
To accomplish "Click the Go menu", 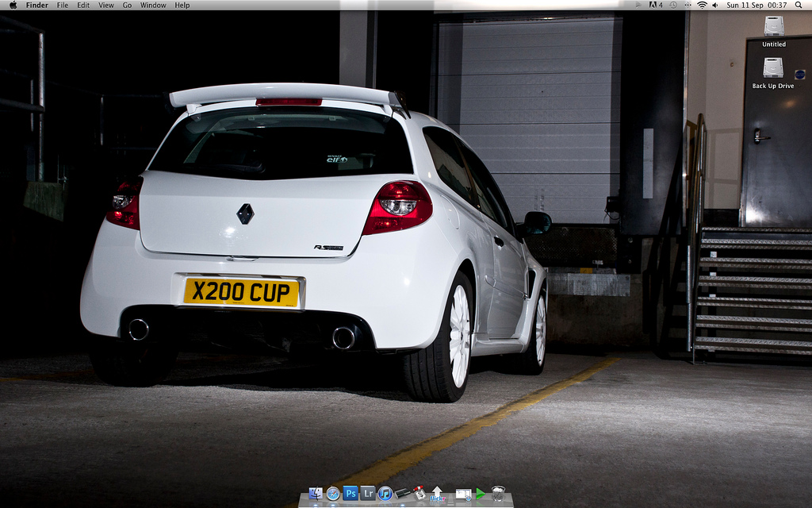I will point(127,6).
